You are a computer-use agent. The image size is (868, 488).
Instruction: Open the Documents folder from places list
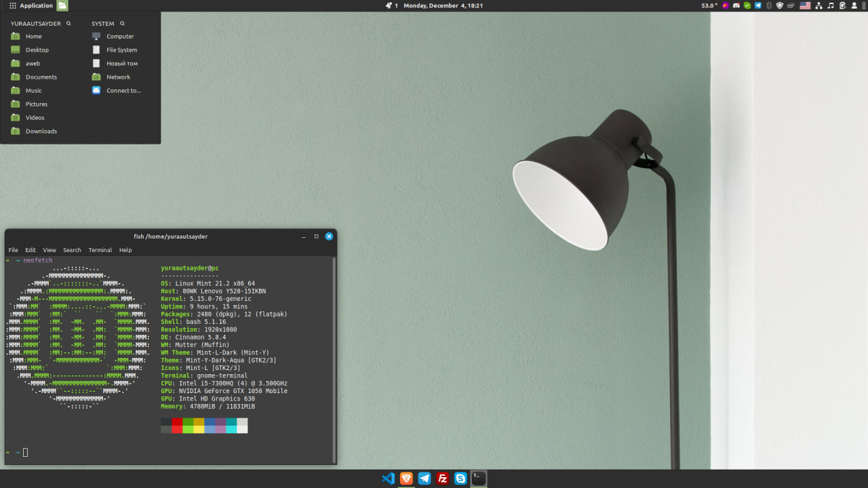pyautogui.click(x=41, y=77)
